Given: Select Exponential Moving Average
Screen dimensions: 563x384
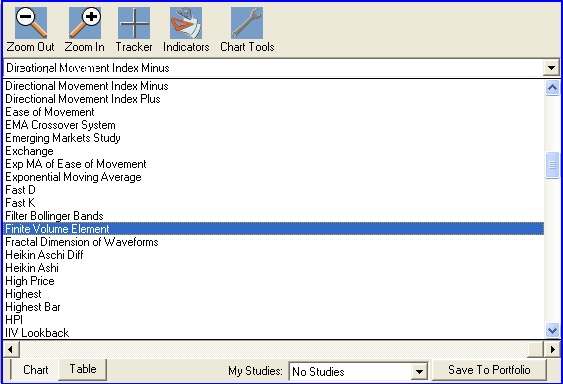Looking at the screenshot, I should (274, 177).
